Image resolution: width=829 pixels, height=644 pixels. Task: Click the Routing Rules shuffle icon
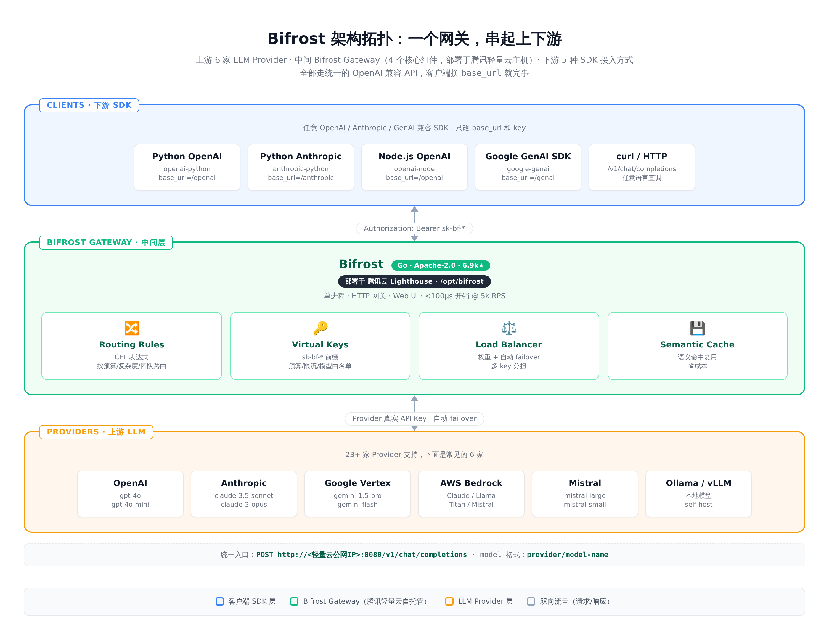coord(132,328)
